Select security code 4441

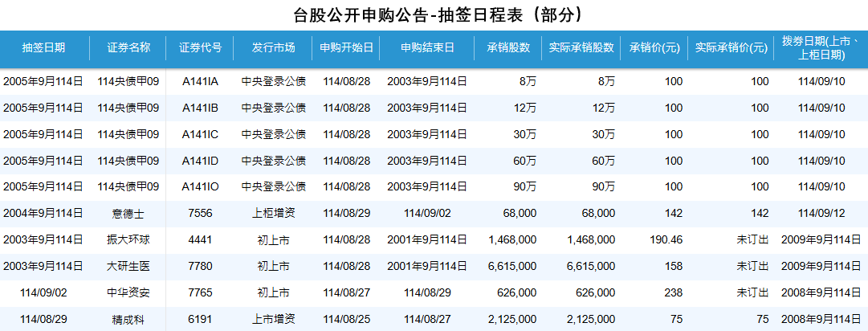[201, 240]
